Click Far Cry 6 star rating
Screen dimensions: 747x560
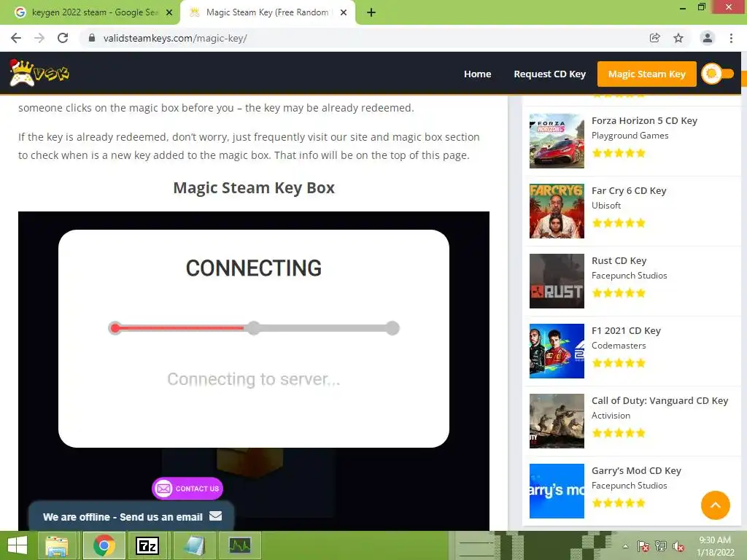click(619, 223)
